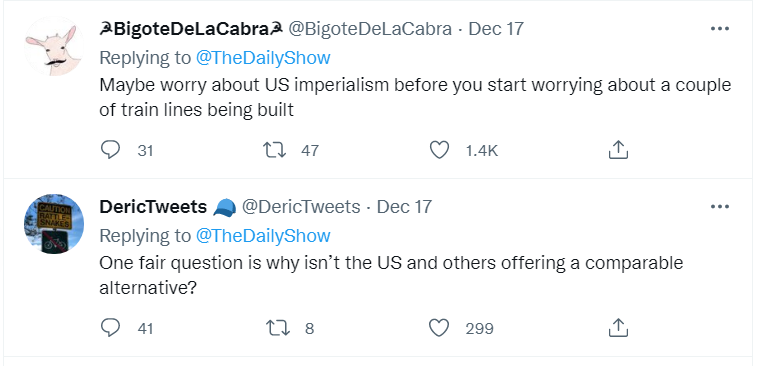Open the BigoteDeLaCabra display name
Viewport: 759px width, 366px height.
[191, 29]
